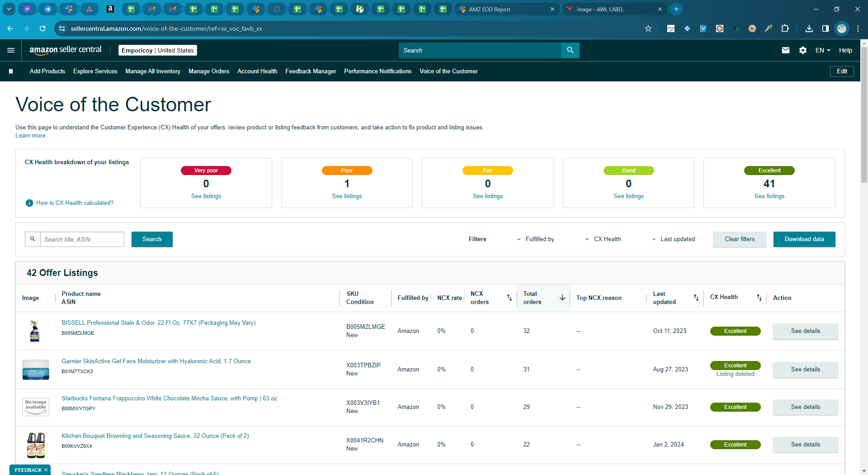Go to Manage All Inventory

153,71
